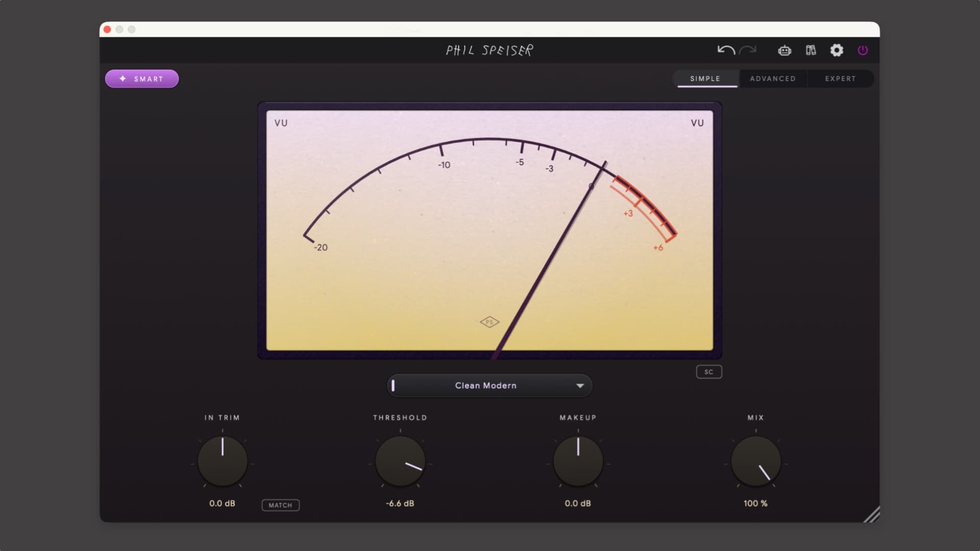Viewport: 980px width, 551px height.
Task: Click the MAKEUP value 0.0 dB
Action: pos(578,504)
